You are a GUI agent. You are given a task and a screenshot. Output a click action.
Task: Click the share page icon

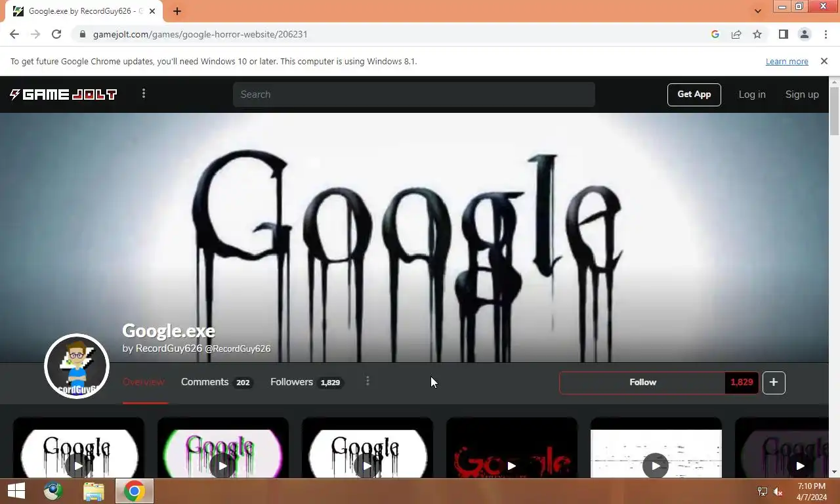(x=736, y=34)
